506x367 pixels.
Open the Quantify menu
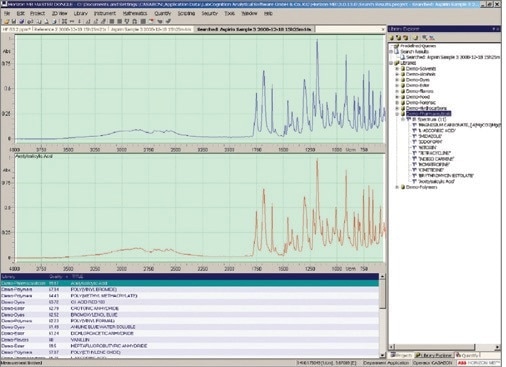click(x=163, y=14)
